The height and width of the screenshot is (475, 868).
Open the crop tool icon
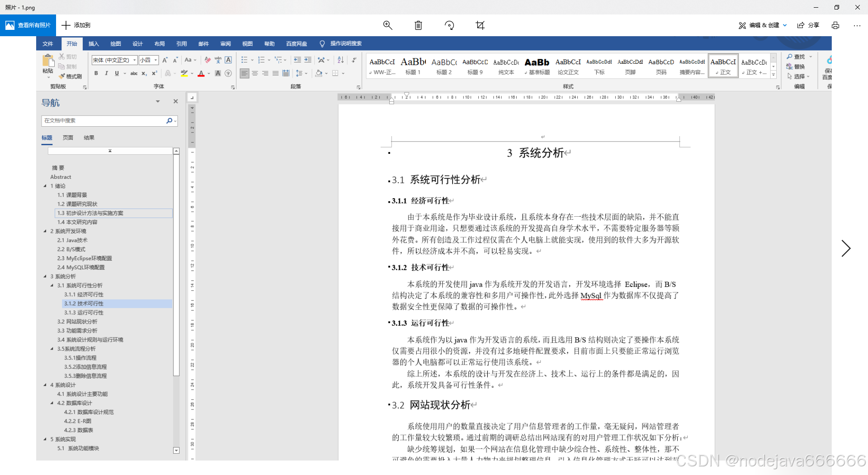click(480, 25)
